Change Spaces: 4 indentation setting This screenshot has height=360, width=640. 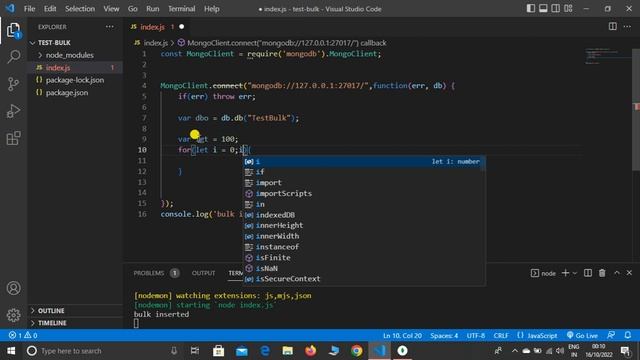pos(444,335)
